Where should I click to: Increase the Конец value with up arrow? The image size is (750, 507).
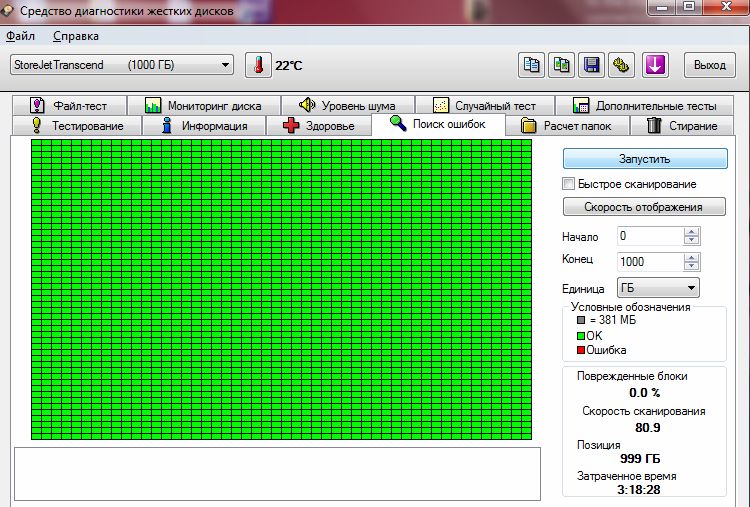click(x=692, y=256)
